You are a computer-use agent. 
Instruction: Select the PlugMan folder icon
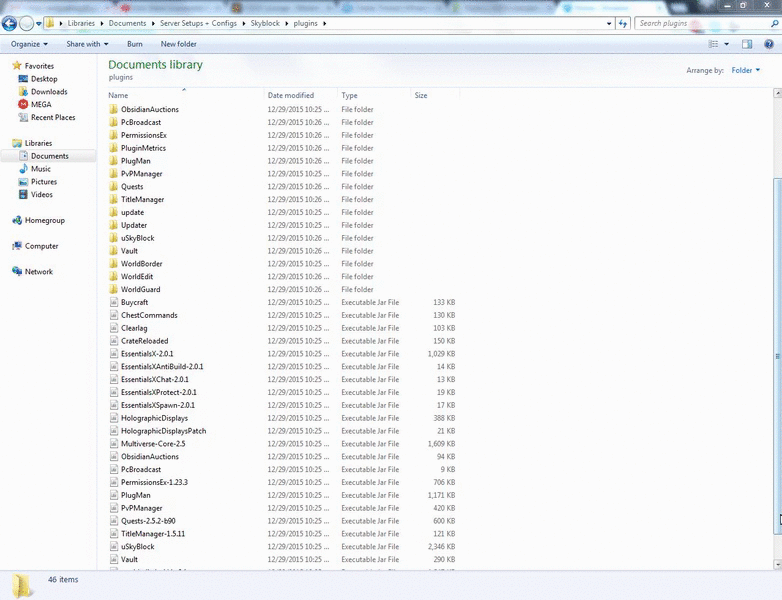click(114, 161)
